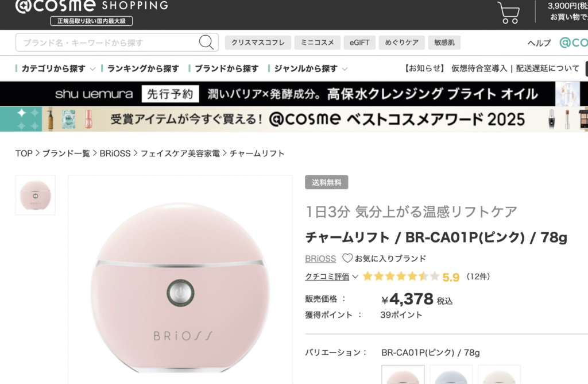This screenshot has height=384, width=588.
Task: Select the pink color variation swatch
Action: (x=403, y=375)
